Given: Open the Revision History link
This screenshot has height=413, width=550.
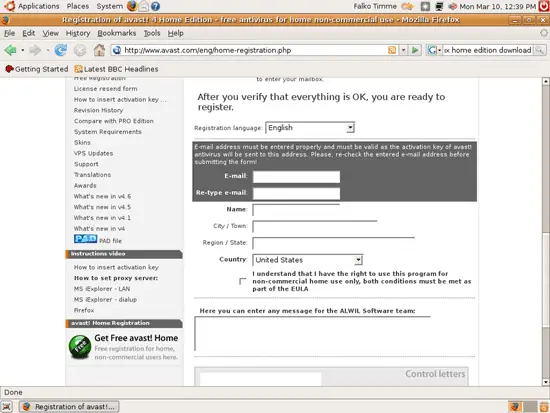Looking at the screenshot, I should 98,110.
